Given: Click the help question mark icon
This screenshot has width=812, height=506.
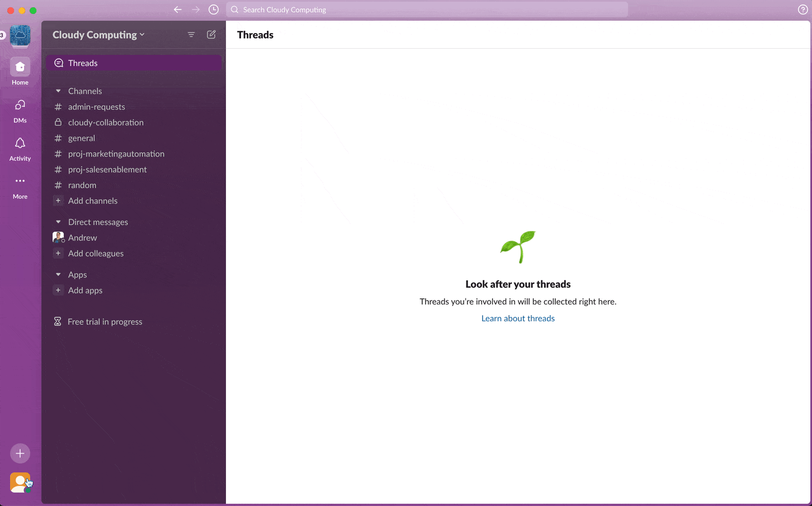Looking at the screenshot, I should coord(802,10).
